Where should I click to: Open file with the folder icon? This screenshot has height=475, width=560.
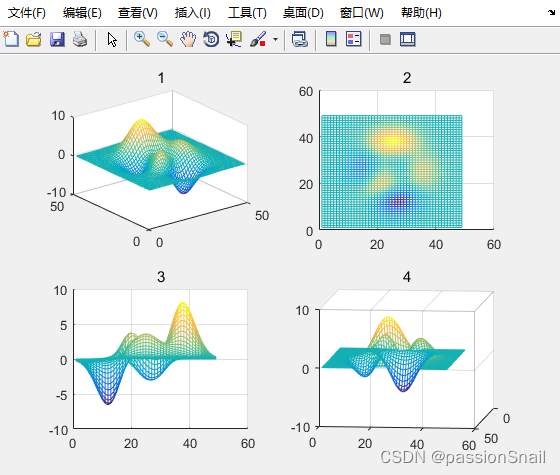[34, 39]
